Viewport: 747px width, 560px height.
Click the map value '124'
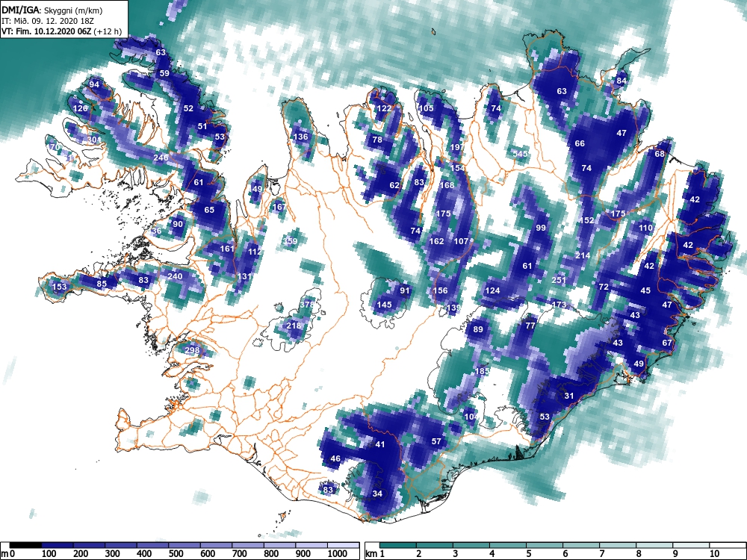[492, 290]
